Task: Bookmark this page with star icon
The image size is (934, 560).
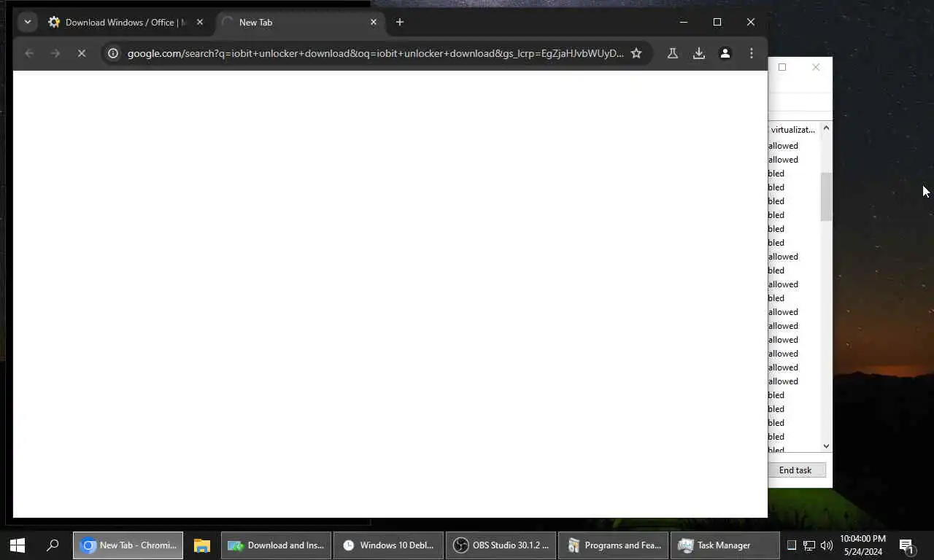Action: click(x=636, y=53)
